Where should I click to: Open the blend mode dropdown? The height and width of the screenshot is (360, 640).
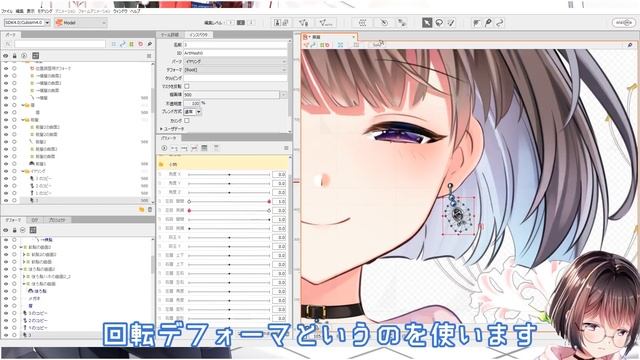[193, 112]
